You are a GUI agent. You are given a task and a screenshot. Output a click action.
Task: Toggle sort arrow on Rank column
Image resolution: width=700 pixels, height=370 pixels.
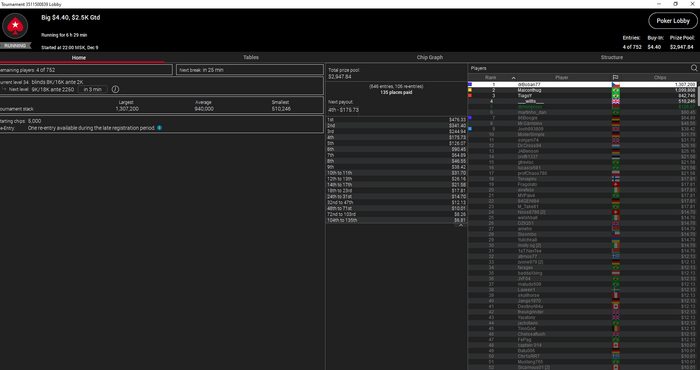[x=513, y=78]
